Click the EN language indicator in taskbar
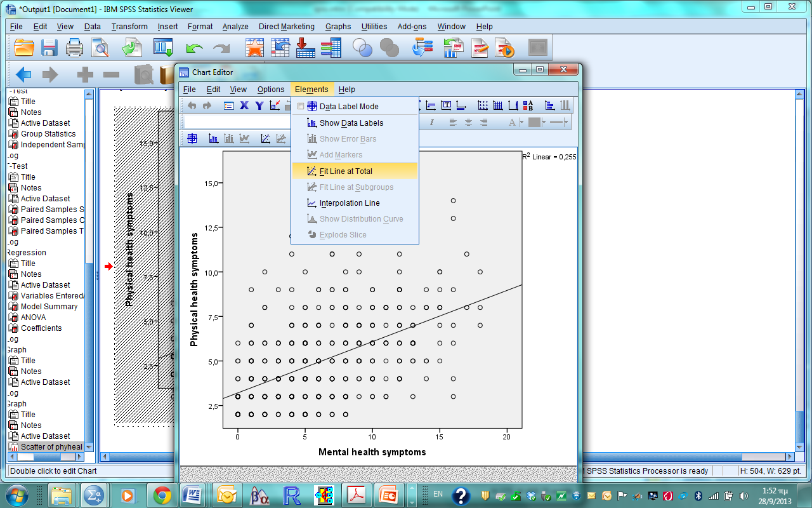 click(x=438, y=494)
